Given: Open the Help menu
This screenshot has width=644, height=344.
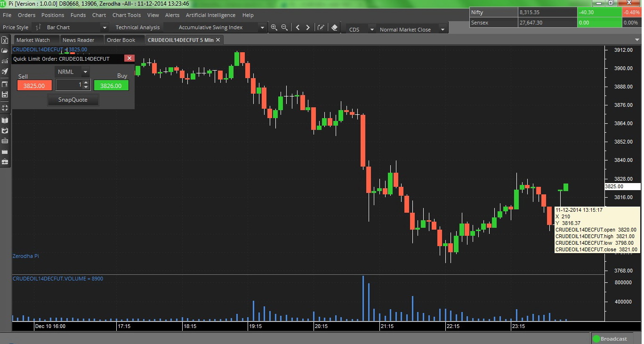Looking at the screenshot, I should coord(248,15).
